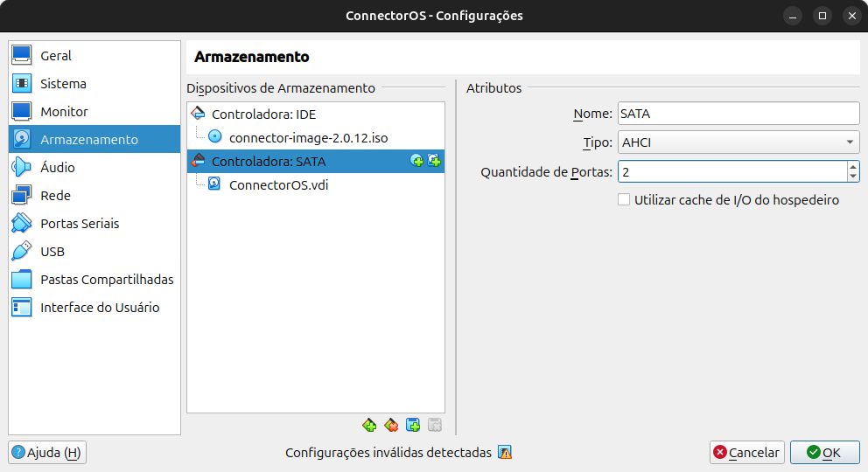Image resolution: width=868 pixels, height=472 pixels.
Task: Select connector-image-2.0.12.iso in the storage tree
Action: click(308, 137)
